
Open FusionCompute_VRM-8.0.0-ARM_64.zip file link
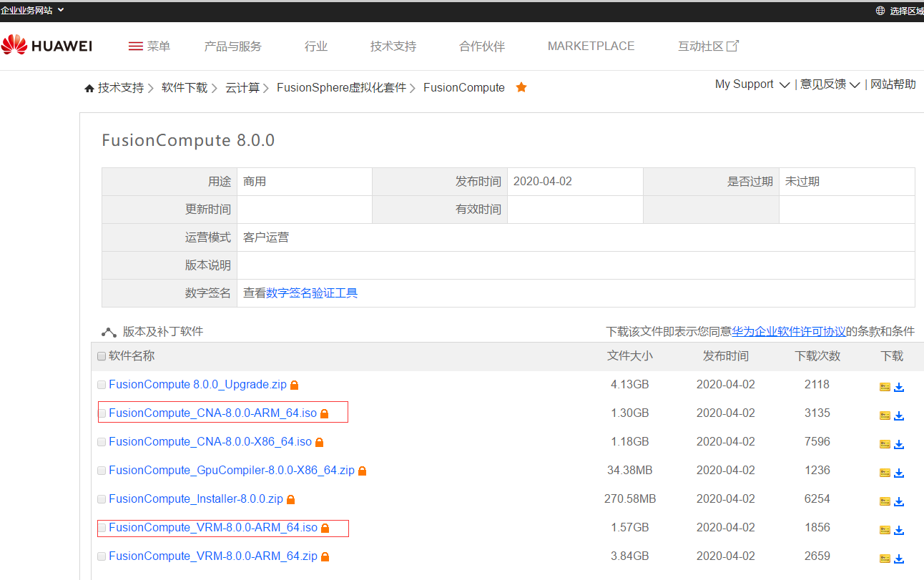(x=213, y=556)
